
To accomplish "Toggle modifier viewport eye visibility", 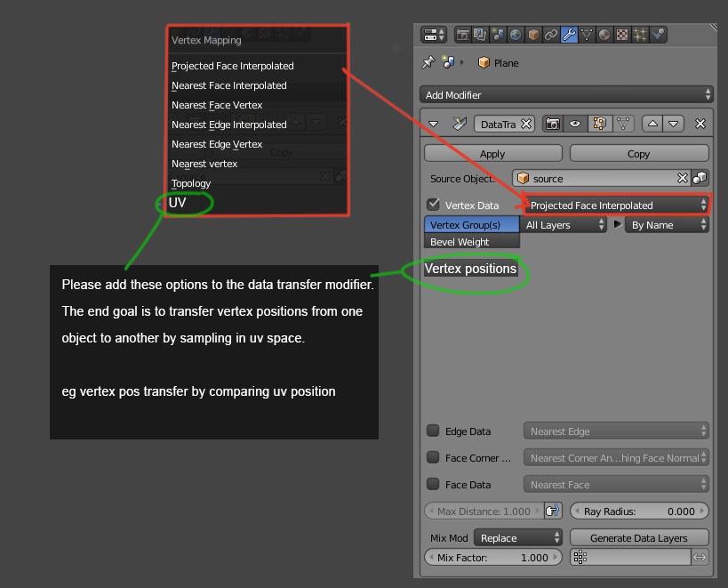I will 575,124.
